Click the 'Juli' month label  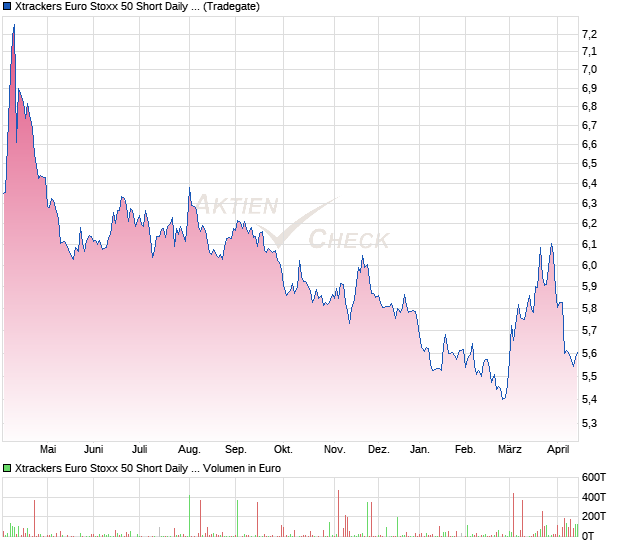140,450
